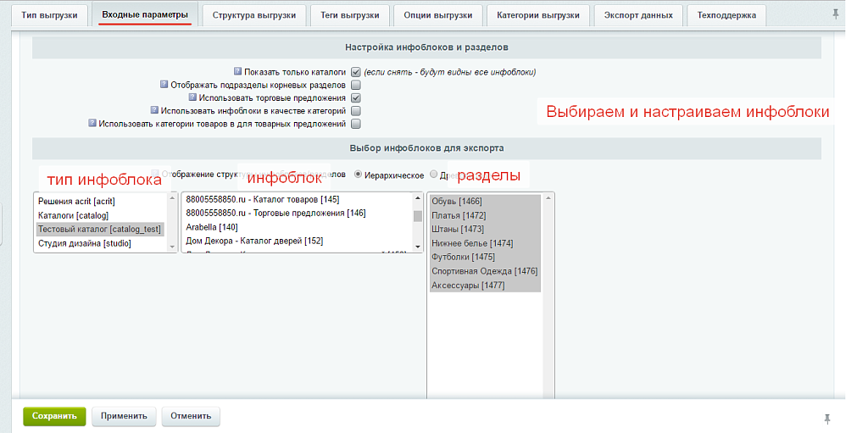Select 'Иерархическое' radio button
The height and width of the screenshot is (433, 868).
click(x=359, y=175)
